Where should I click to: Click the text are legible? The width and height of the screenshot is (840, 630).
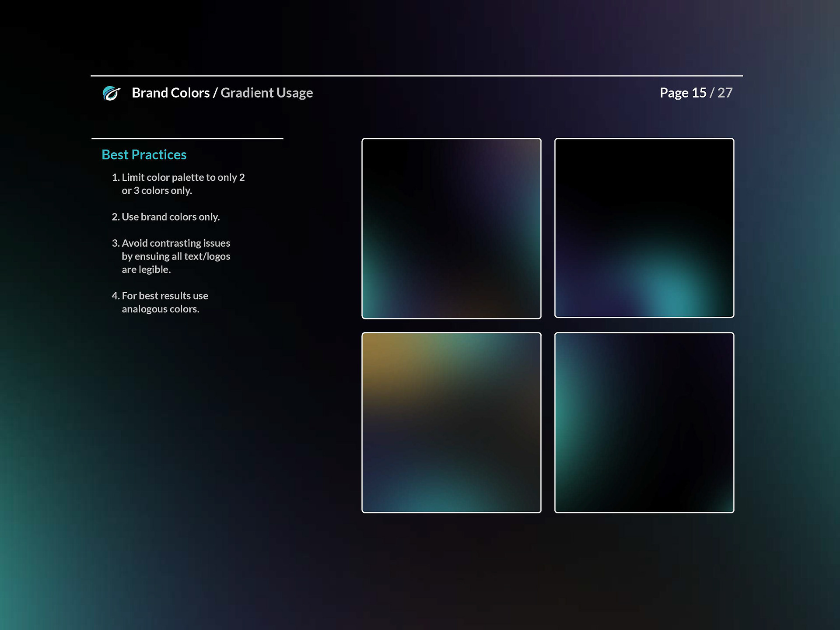point(146,269)
